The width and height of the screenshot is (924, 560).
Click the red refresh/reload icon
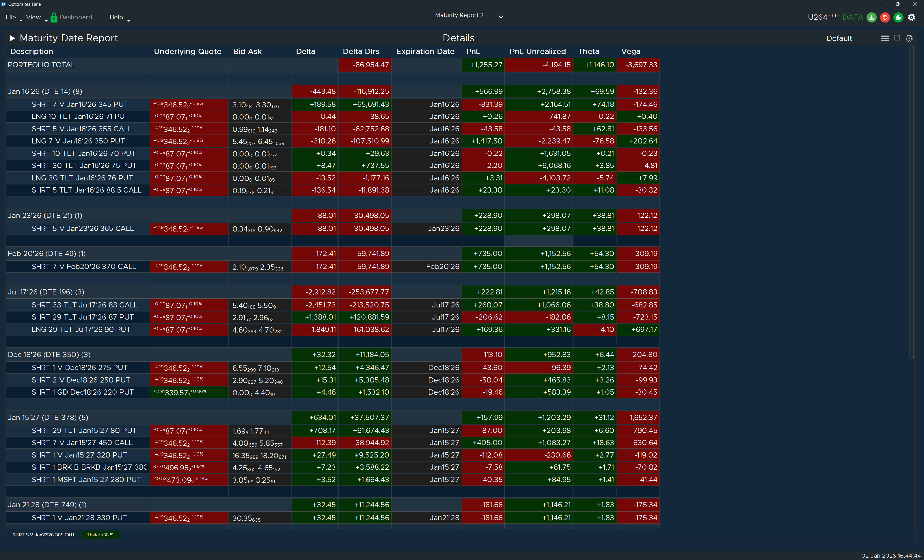[885, 17]
